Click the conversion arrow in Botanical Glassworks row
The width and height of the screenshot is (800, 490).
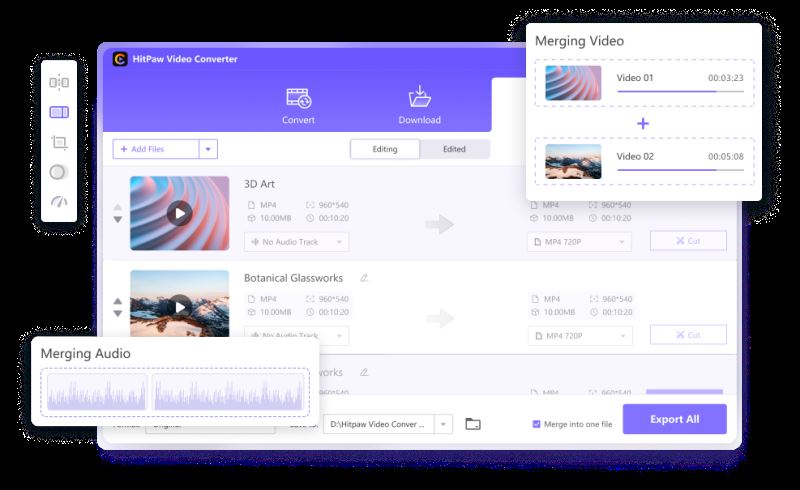[x=439, y=318]
